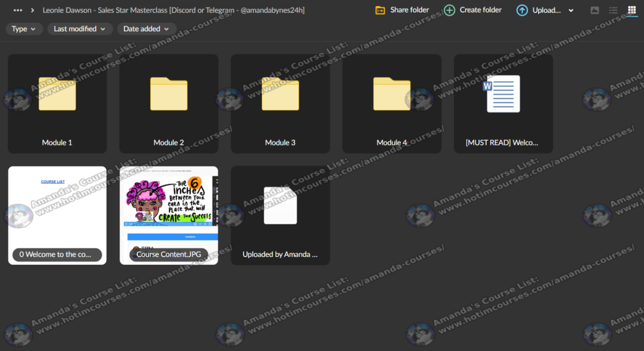Open the Module 2 folder
The image size is (644, 351).
[169, 104]
